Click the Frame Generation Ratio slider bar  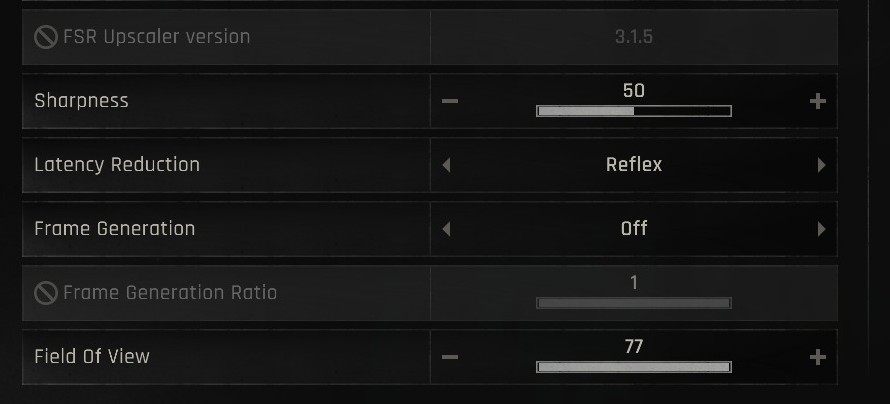634,303
